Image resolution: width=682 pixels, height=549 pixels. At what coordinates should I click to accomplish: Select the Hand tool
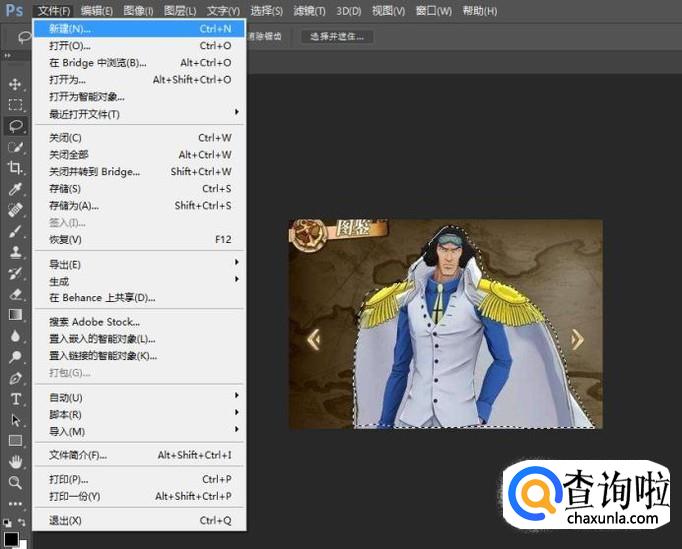pos(15,461)
